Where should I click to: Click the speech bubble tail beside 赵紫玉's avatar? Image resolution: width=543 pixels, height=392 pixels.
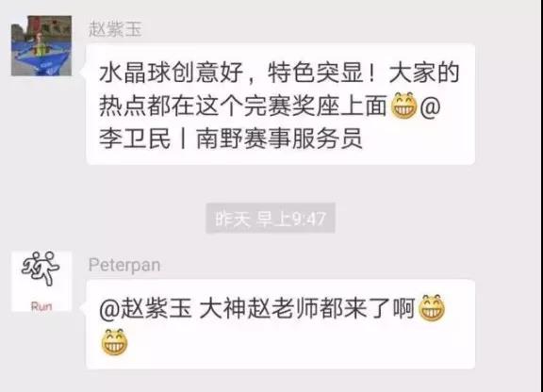[83, 71]
